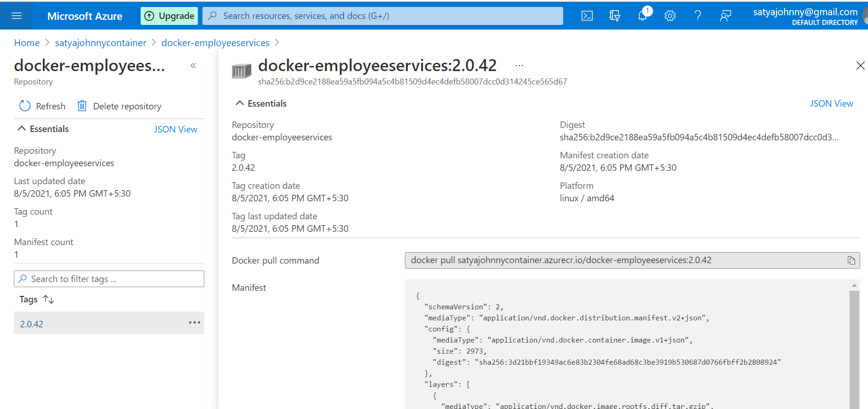Copy the Docker pull command
The image size is (868, 409).
[x=851, y=260]
